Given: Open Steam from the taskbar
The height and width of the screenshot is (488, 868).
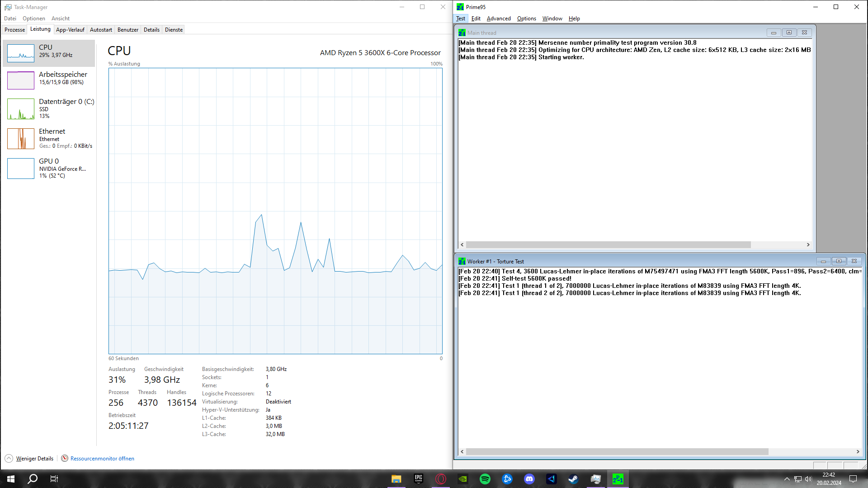Looking at the screenshot, I should click(x=573, y=479).
